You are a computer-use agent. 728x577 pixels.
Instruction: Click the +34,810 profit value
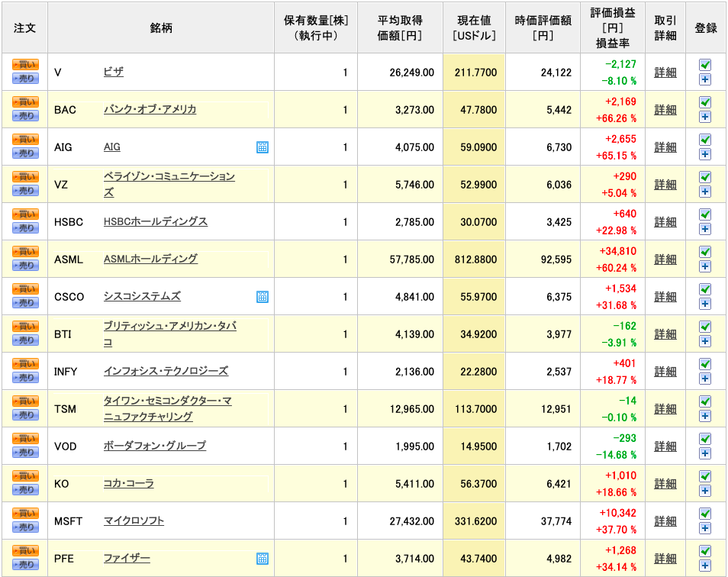click(617, 251)
